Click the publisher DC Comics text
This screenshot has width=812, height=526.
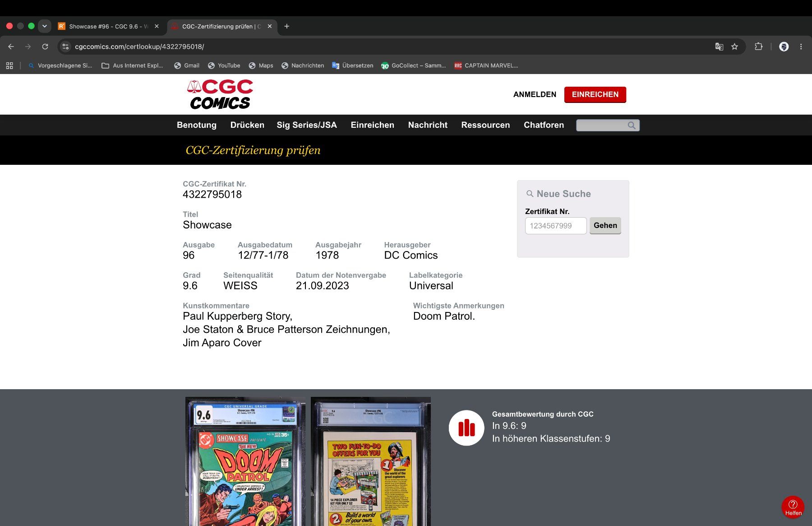click(411, 255)
